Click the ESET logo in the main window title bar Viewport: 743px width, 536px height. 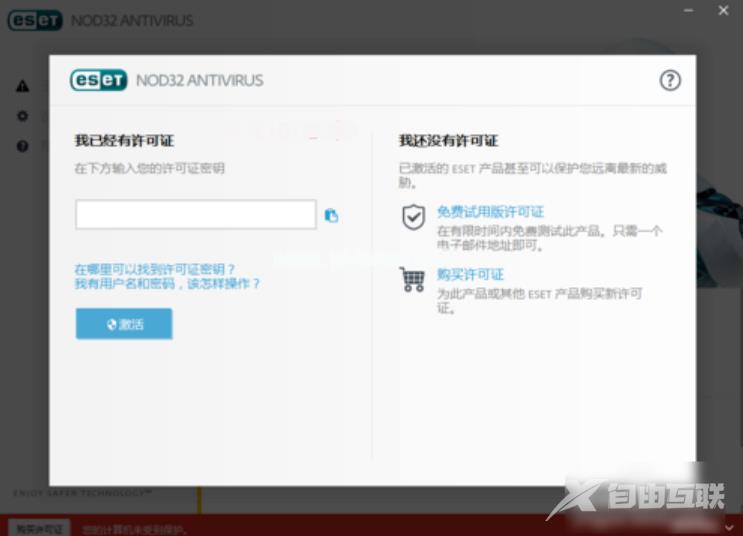[35, 20]
